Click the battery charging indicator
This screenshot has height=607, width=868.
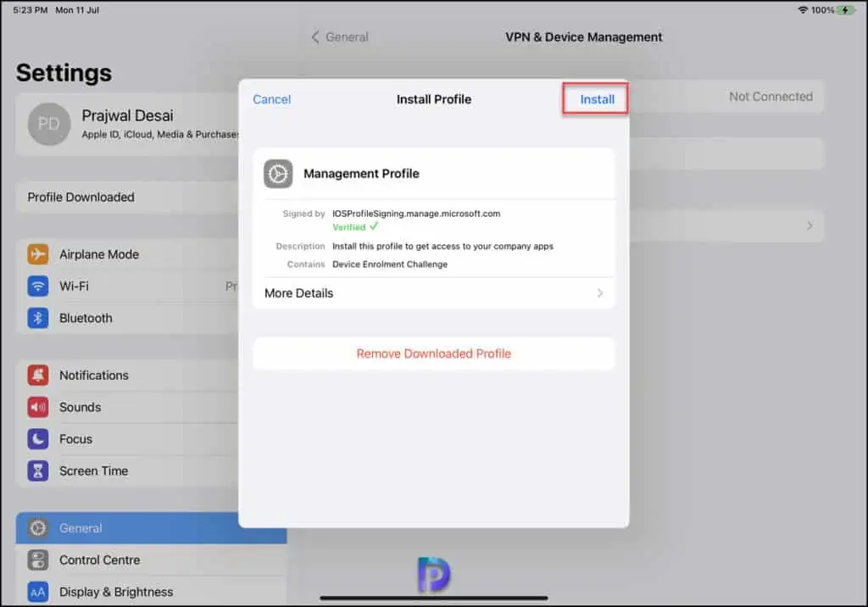(846, 10)
